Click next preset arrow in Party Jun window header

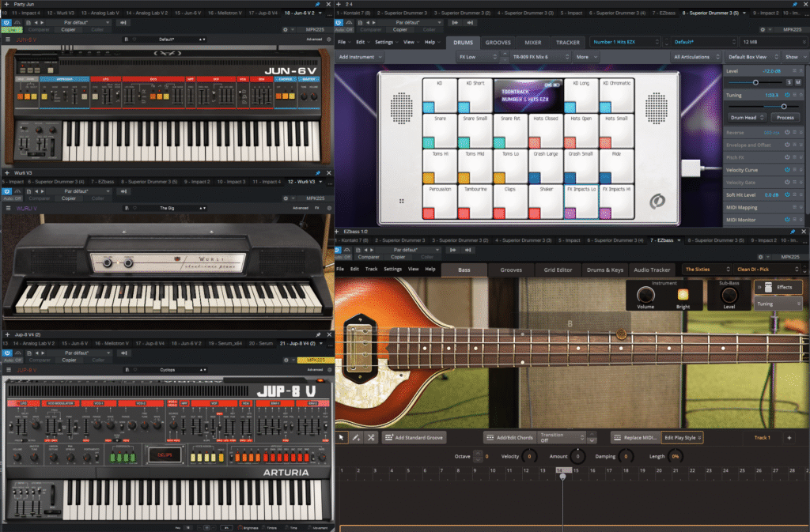tap(42, 23)
